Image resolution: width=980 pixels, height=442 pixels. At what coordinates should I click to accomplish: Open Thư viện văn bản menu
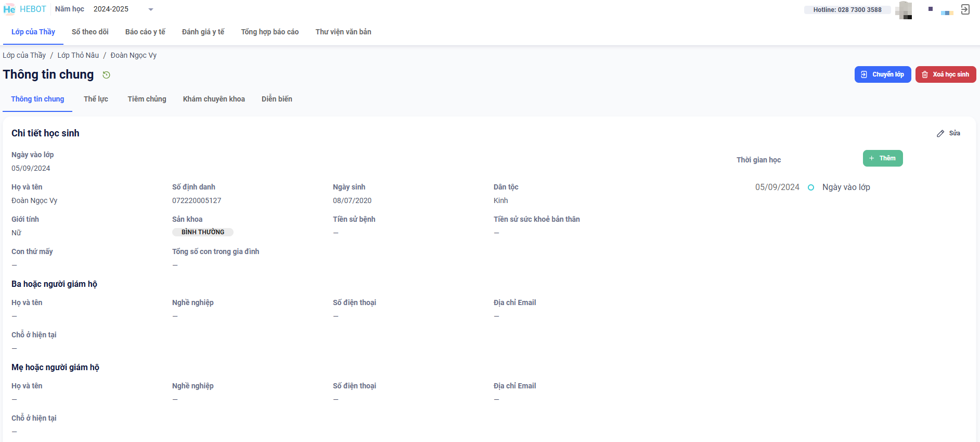click(343, 32)
